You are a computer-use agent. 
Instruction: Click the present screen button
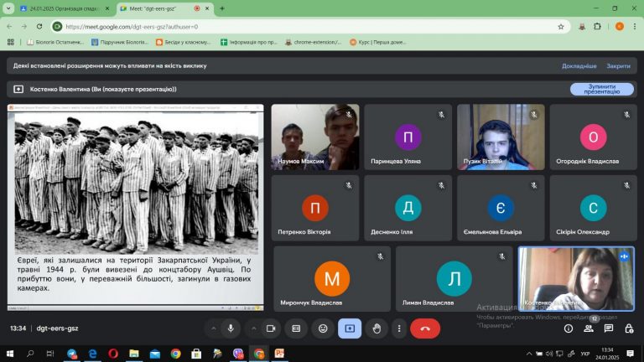pos(350,328)
